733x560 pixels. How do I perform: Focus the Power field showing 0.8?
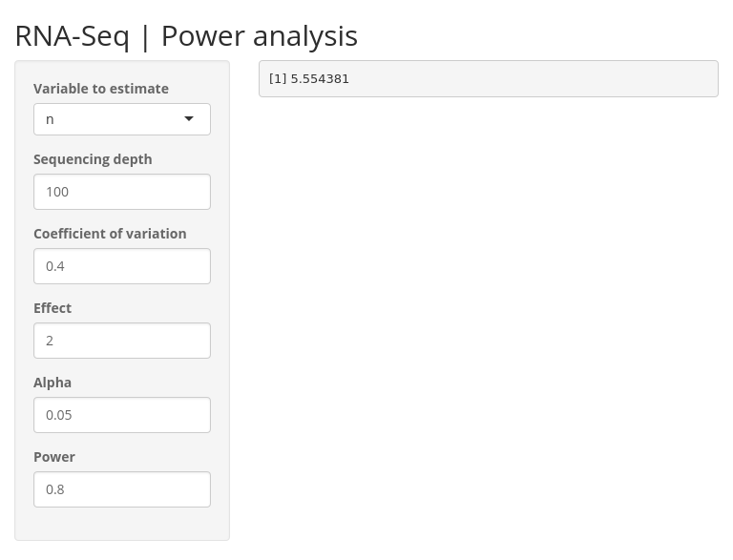122,489
